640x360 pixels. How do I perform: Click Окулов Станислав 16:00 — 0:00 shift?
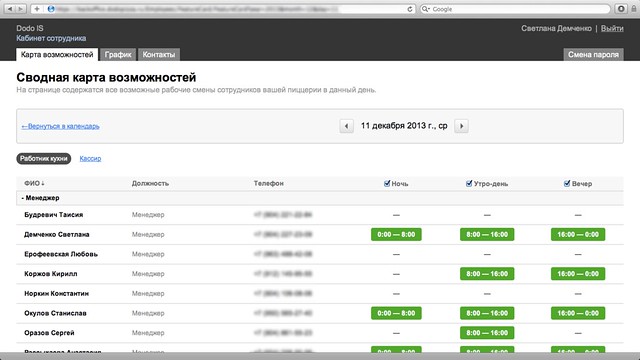(578, 313)
